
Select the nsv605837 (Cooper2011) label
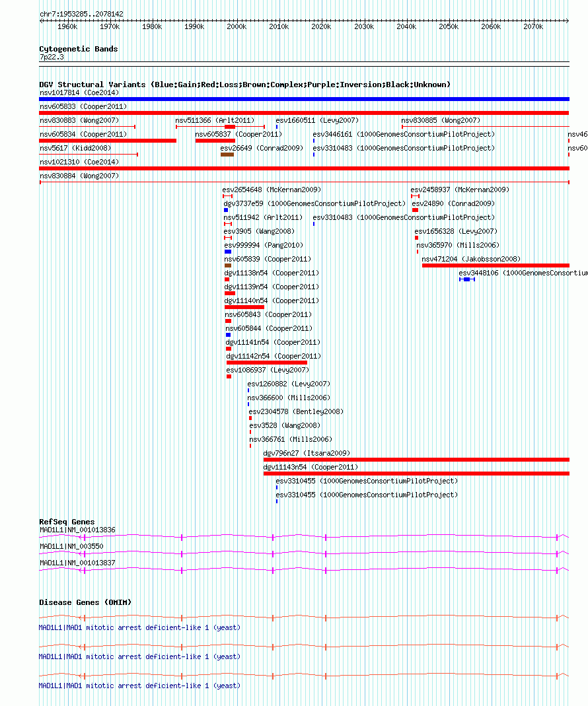[x=239, y=135]
